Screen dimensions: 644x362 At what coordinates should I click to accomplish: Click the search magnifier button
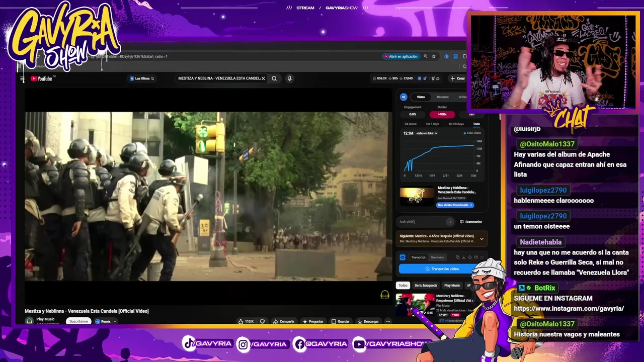(x=274, y=78)
